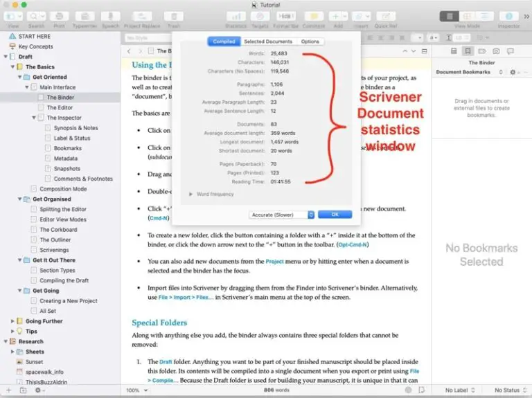
Task: Click the Print toolbar icon
Action: pyautogui.click(x=59, y=17)
